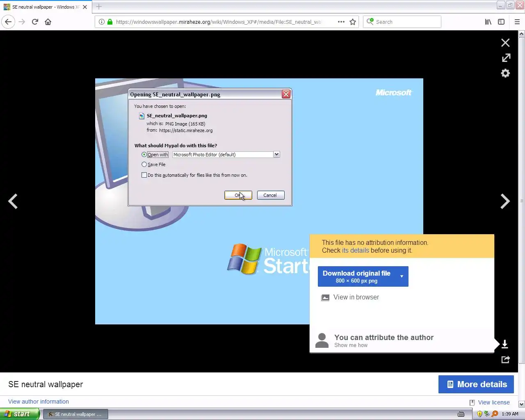Viewport: 525px width, 420px height.
Task: Show site info for this page
Action: [x=102, y=22]
